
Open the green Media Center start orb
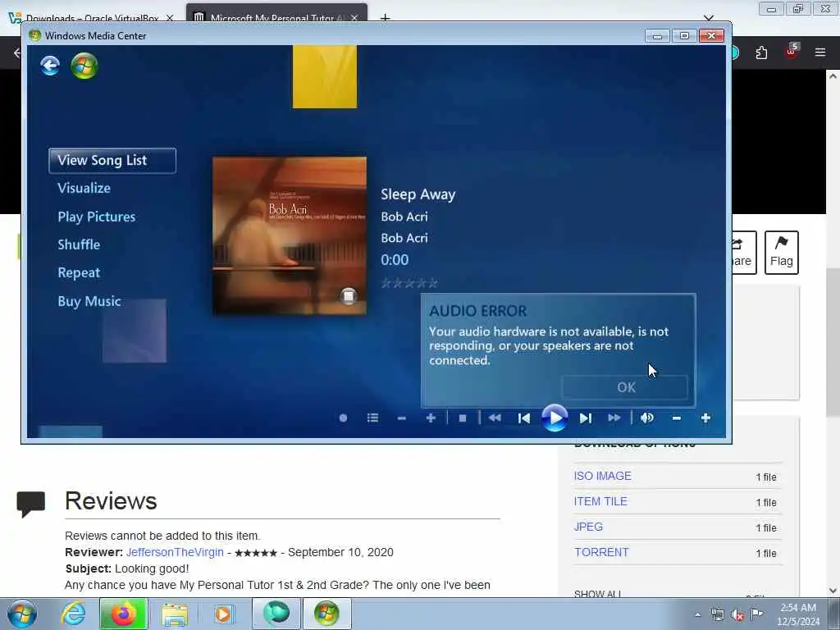point(84,66)
